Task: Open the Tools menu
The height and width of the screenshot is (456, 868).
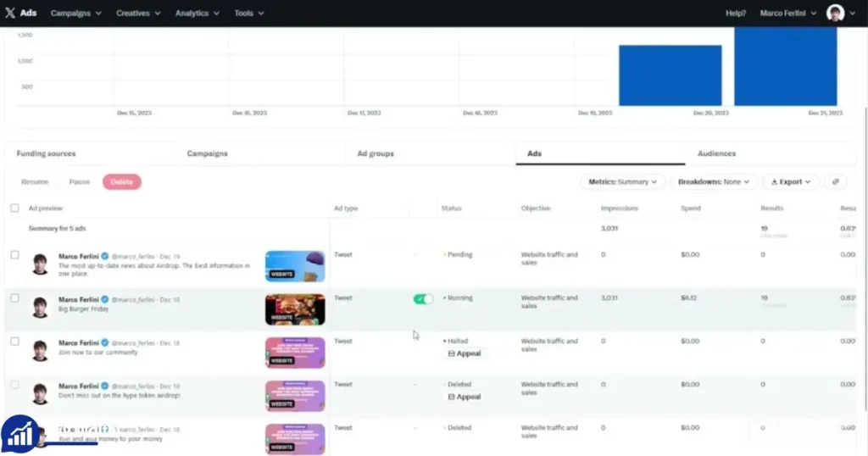Action: [248, 13]
